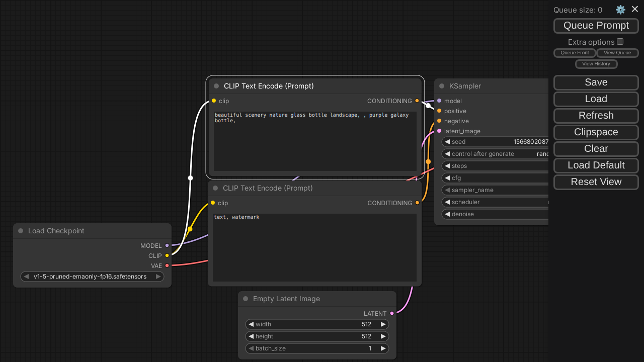Click the VAE output connector on Load Checkpoint
Screen dimensions: 644x362
pos(167,265)
